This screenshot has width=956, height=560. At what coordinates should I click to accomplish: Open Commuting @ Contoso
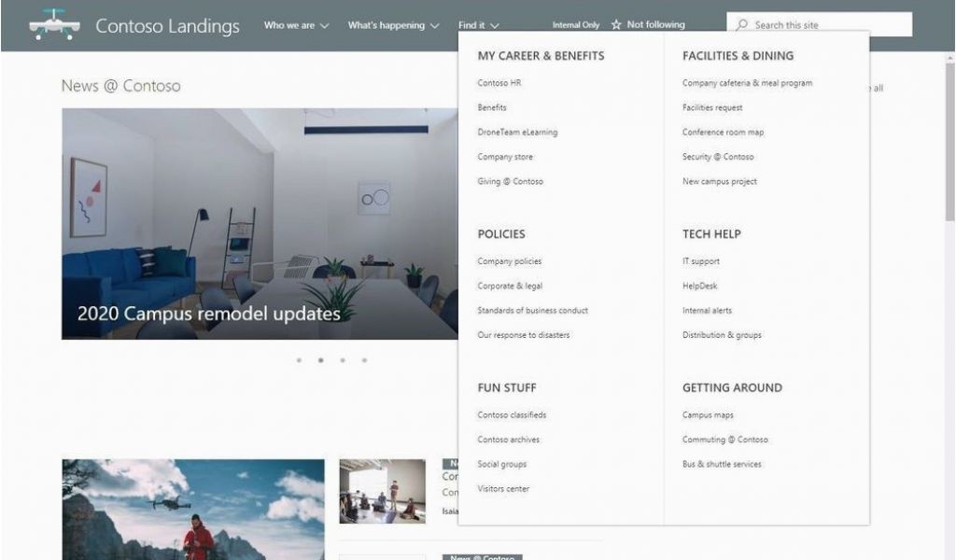[x=725, y=440]
